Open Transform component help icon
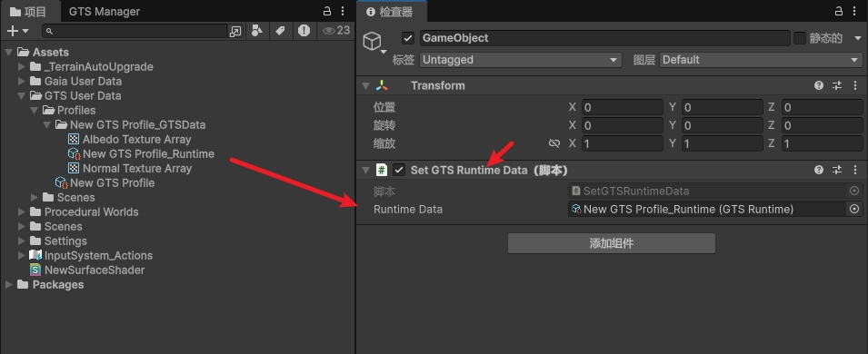 click(x=819, y=85)
